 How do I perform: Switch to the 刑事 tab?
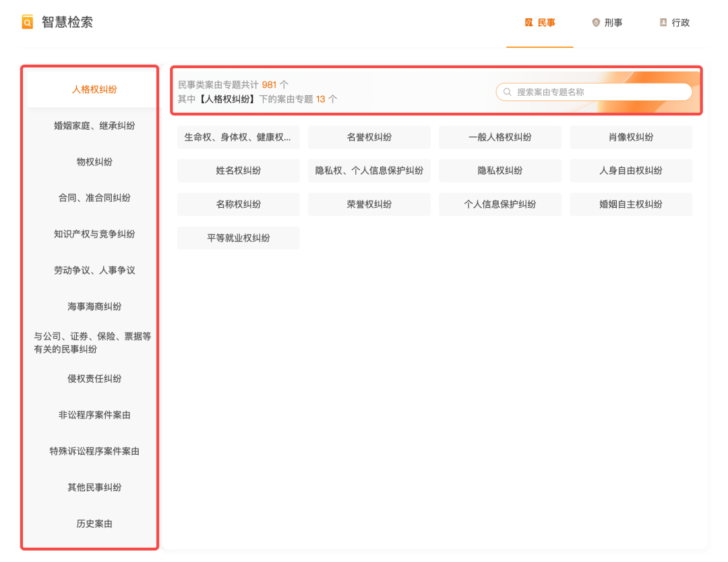pos(610,22)
